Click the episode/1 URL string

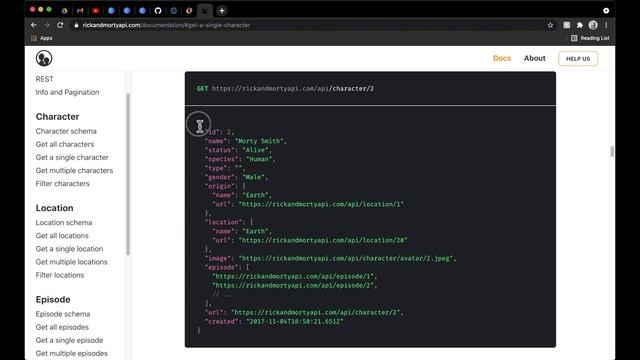coord(293,276)
